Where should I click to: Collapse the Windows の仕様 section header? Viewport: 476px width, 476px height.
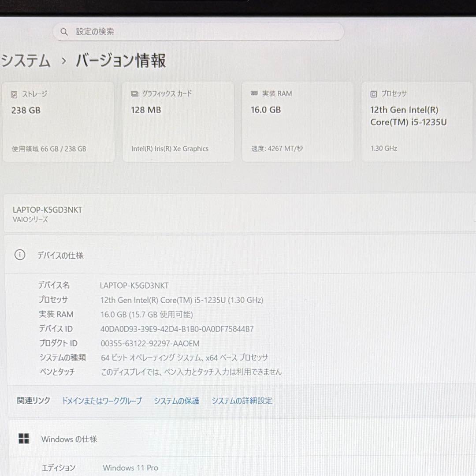242,439
